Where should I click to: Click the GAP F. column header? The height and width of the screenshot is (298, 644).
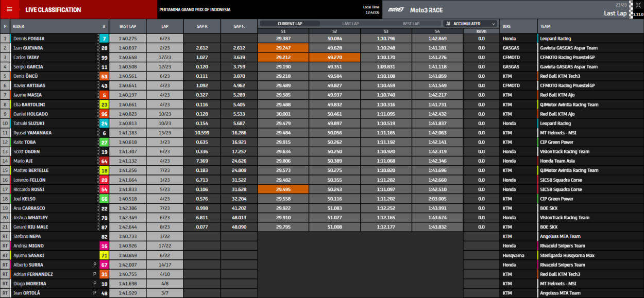[x=239, y=26]
